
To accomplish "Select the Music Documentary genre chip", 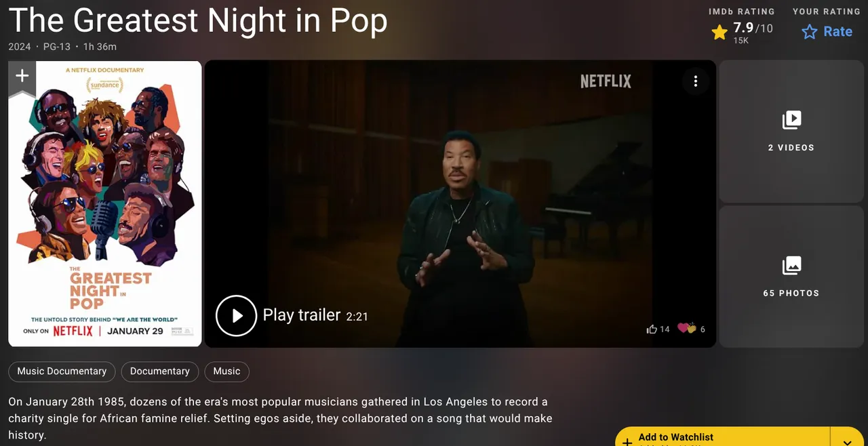I will pyautogui.click(x=62, y=371).
